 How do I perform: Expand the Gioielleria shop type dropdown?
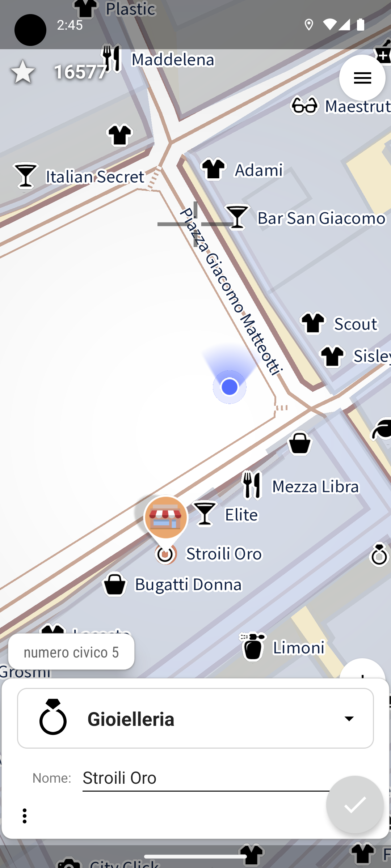coord(195,718)
